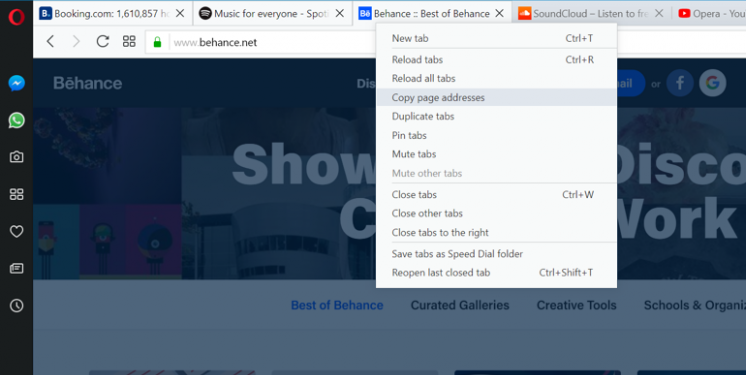Open Personal News sidebar icon

pos(17,268)
